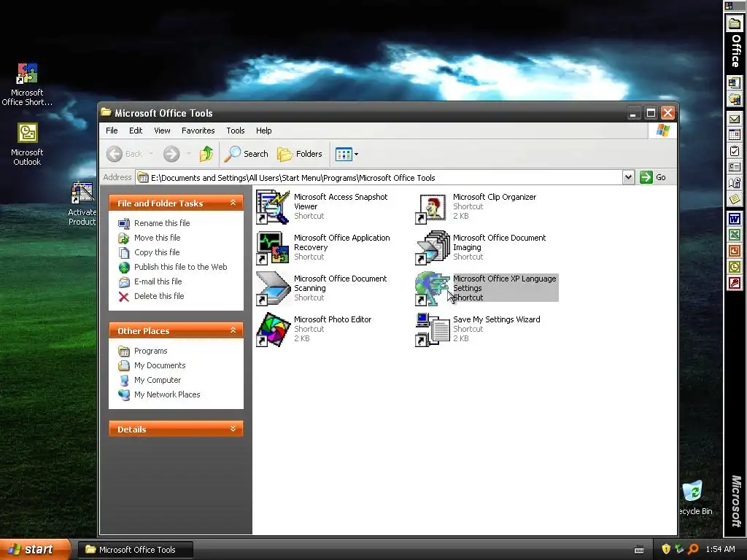This screenshot has width=747, height=560.
Task: Click Copy this file link
Action: point(157,252)
